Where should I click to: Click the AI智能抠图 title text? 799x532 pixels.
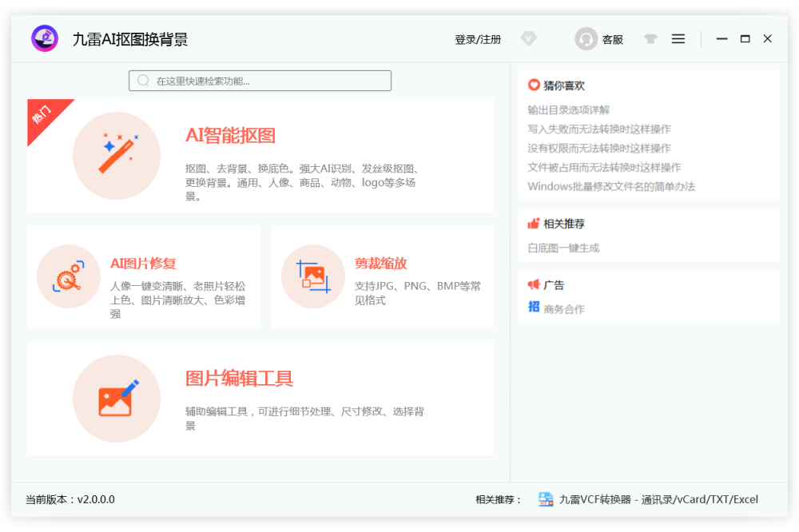tap(230, 136)
